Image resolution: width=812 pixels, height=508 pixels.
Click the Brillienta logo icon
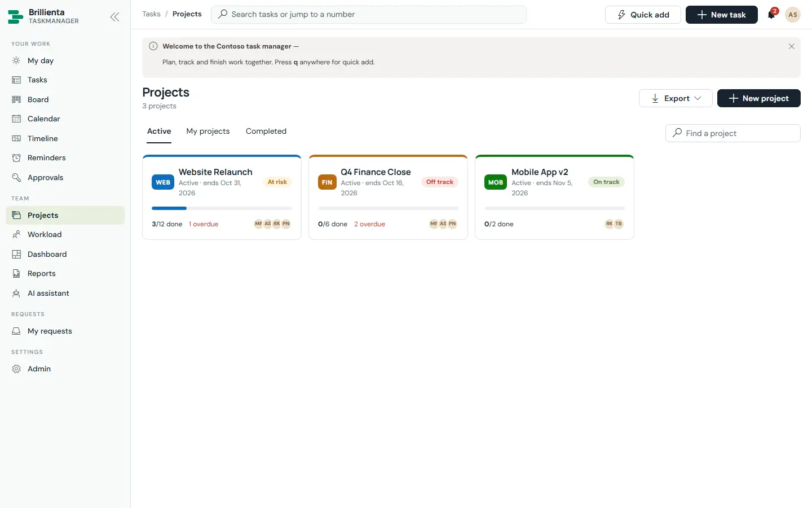point(15,17)
